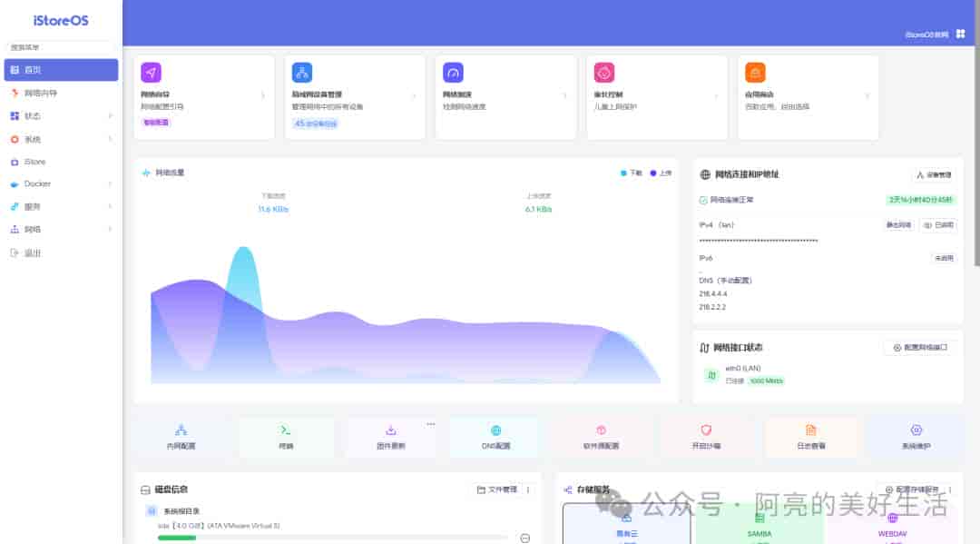Screen dimensions: 980x544
Task: Toggle the upload series in the traffic legend
Action: point(661,173)
